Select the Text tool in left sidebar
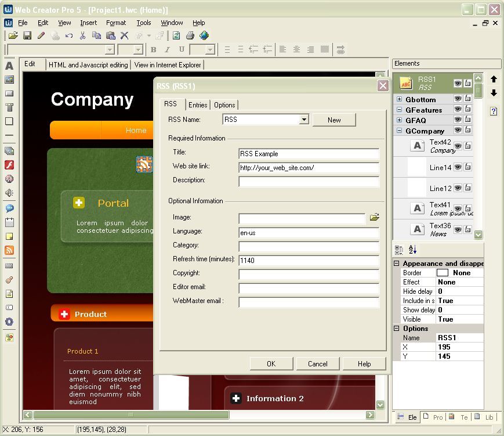 (9, 66)
